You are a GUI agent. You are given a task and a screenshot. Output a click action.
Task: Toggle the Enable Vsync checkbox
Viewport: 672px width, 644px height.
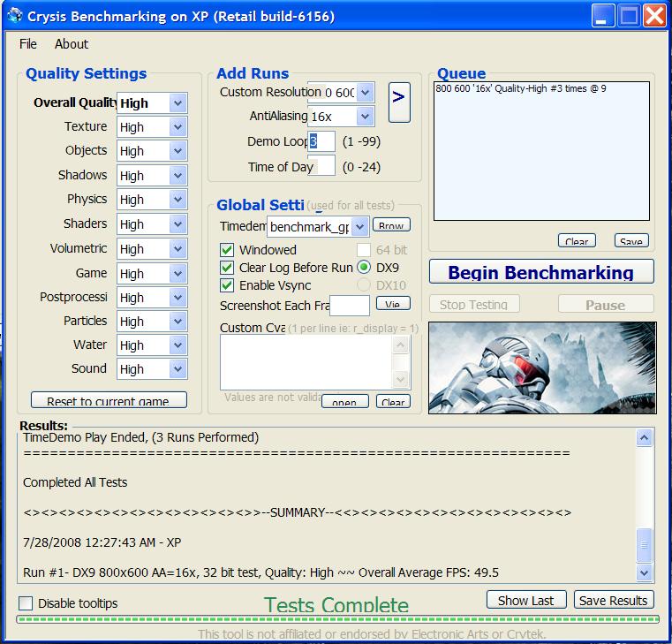coord(227,285)
